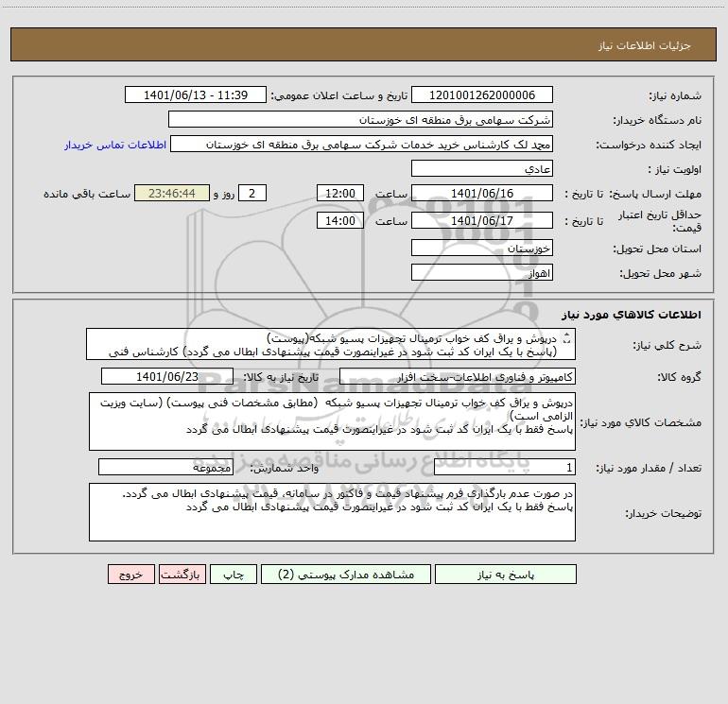Click the buyer organization name field
Viewport: 728px width, 704px height.
click(x=360, y=119)
